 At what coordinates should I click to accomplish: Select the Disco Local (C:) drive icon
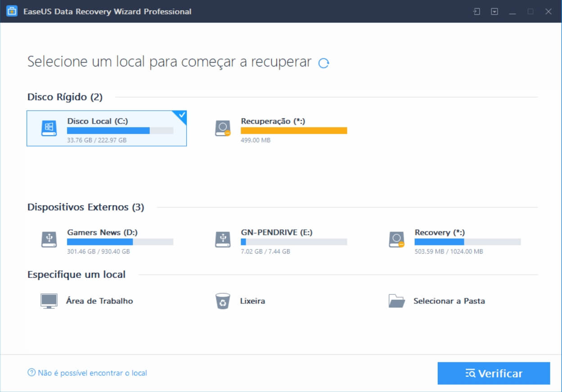point(49,128)
